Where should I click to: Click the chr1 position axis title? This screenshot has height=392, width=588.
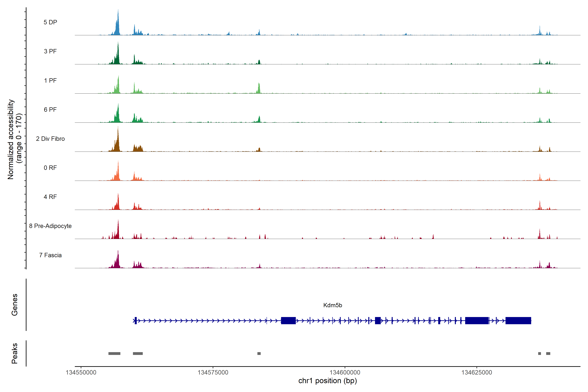(327, 381)
